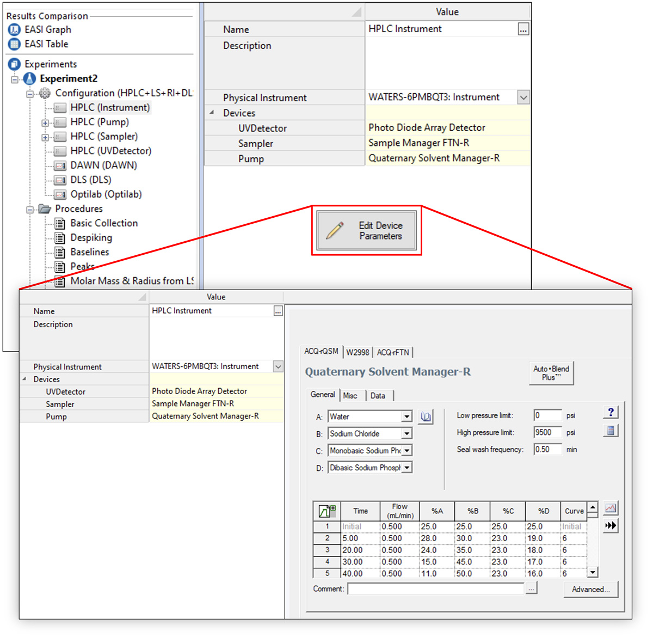Click the calculator icon below help
653x644 pixels.
tap(611, 431)
